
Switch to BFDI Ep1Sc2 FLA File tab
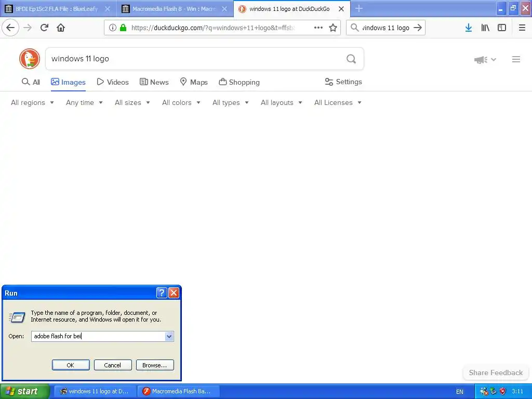tap(56, 9)
